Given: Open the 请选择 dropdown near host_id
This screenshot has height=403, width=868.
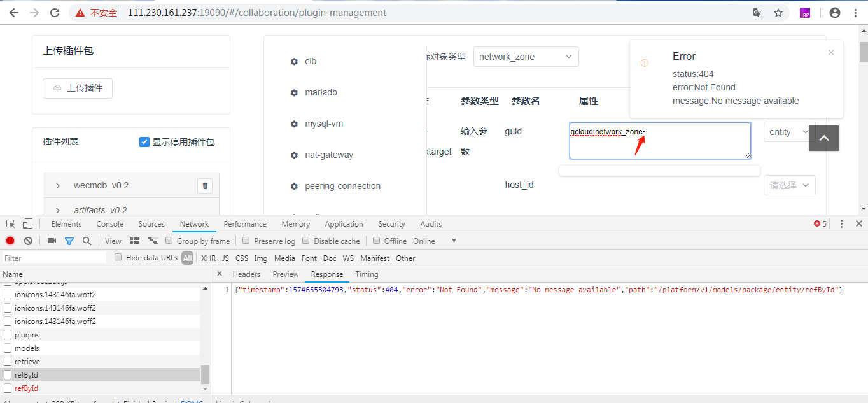Looking at the screenshot, I should (x=789, y=185).
